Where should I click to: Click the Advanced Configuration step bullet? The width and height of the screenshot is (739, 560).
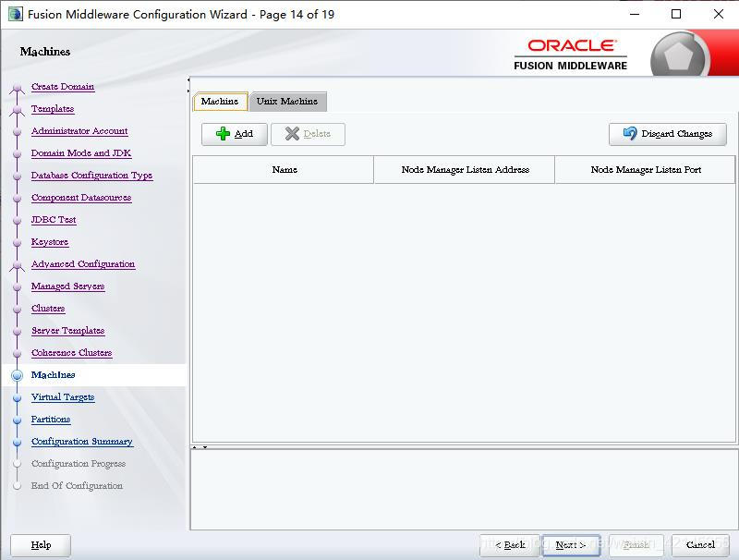[x=18, y=264]
